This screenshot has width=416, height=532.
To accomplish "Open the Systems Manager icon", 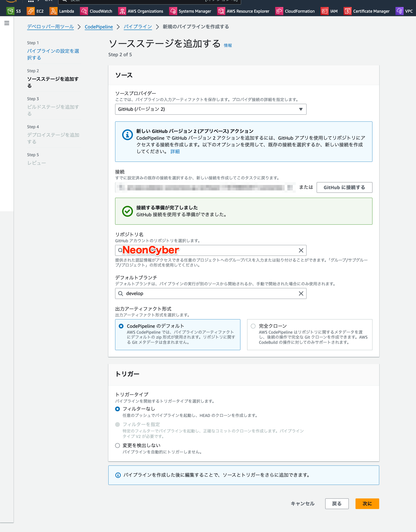I will click(173, 11).
